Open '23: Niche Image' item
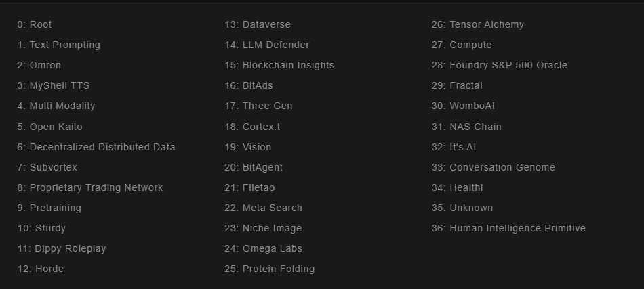This screenshot has width=644, height=289. pyautogui.click(x=263, y=228)
